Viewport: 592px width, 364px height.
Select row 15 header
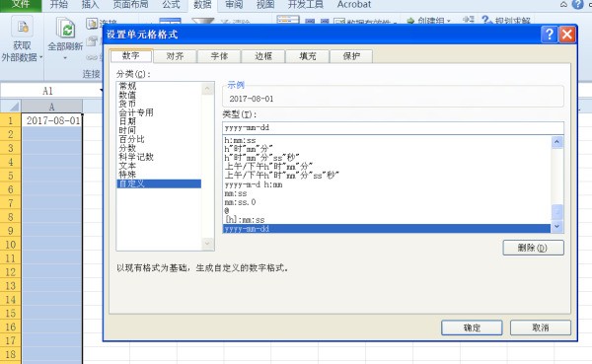point(11,314)
